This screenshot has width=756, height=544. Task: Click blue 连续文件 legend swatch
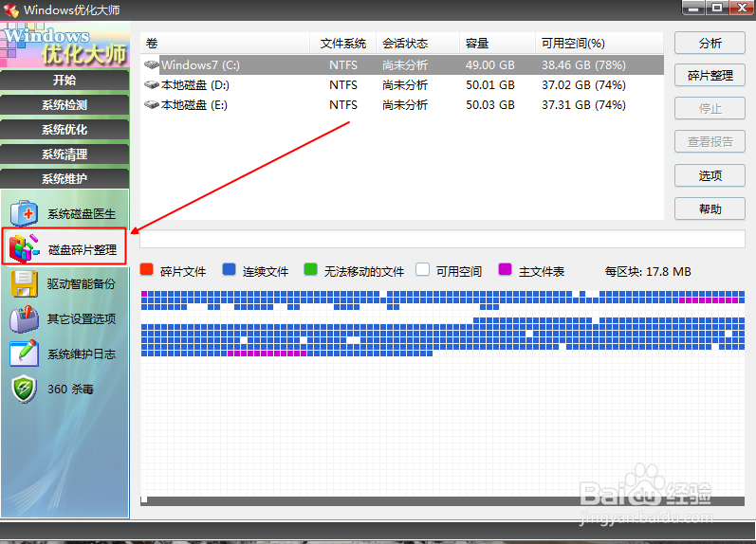(229, 269)
